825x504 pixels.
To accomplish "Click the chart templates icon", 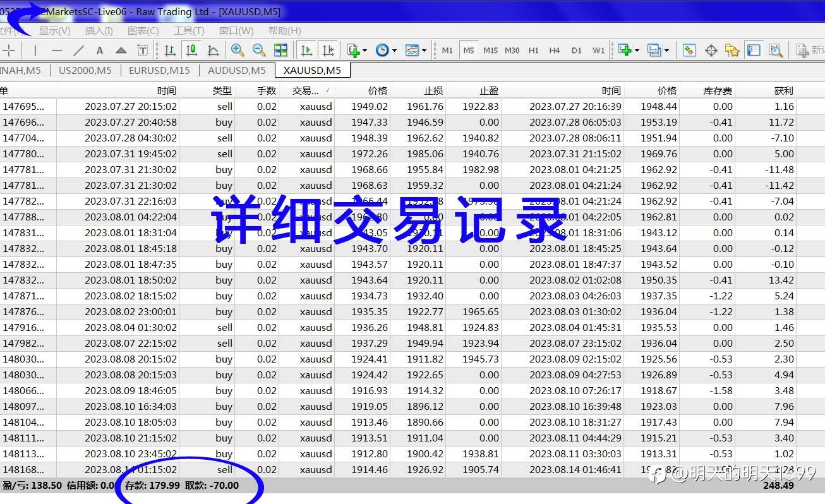I will pos(412,51).
